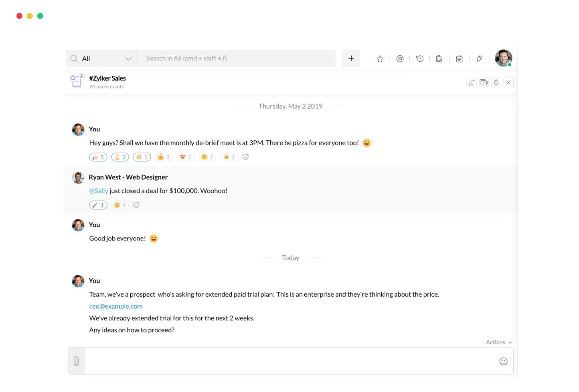Toggle star-struck reaction on Ryan's message
The image size is (579, 392).
click(x=120, y=205)
